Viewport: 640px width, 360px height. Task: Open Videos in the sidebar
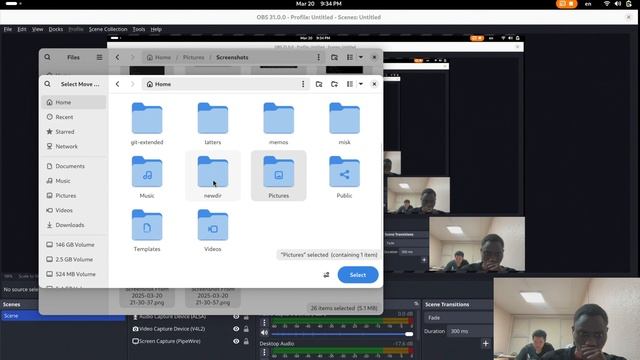[74, 210]
